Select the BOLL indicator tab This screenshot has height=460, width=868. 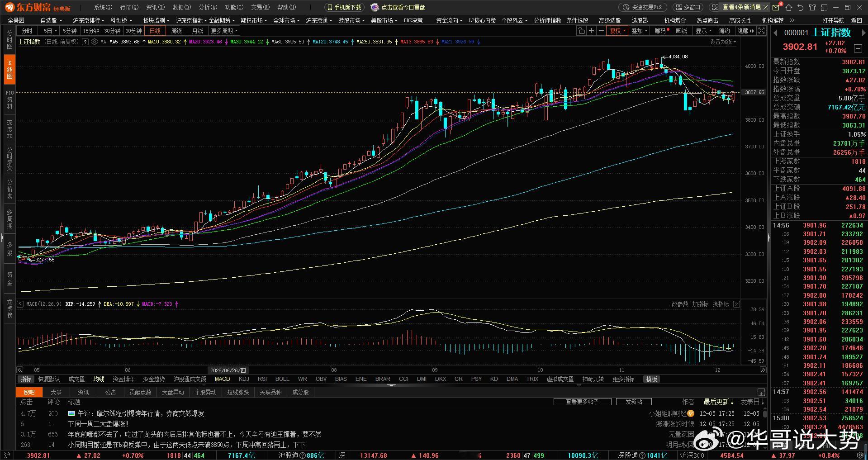click(282, 379)
